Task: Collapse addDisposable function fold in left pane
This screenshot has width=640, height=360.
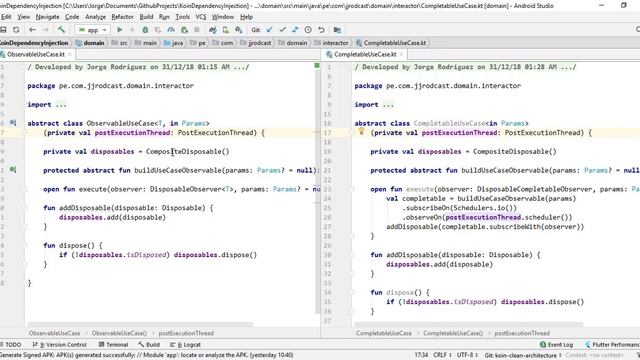Action: (x=24, y=208)
